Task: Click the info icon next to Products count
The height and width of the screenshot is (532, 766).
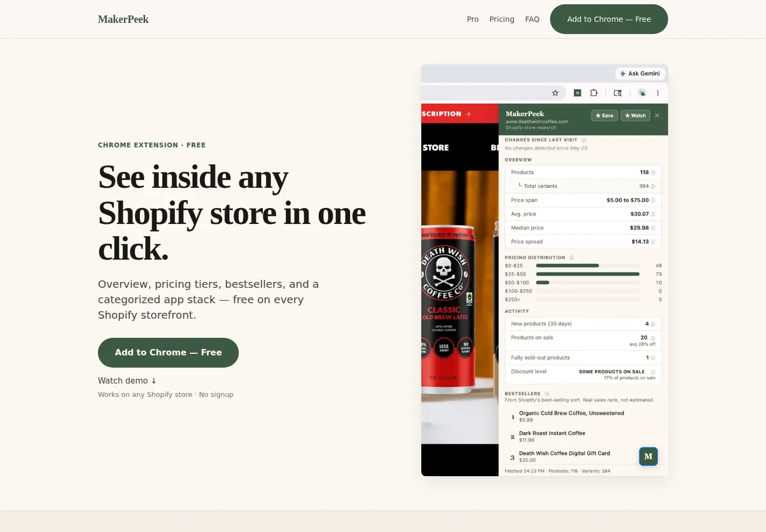Action: 653,172
